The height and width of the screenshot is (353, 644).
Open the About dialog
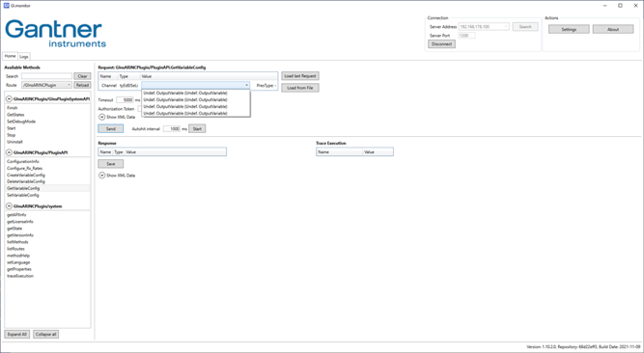click(x=613, y=30)
